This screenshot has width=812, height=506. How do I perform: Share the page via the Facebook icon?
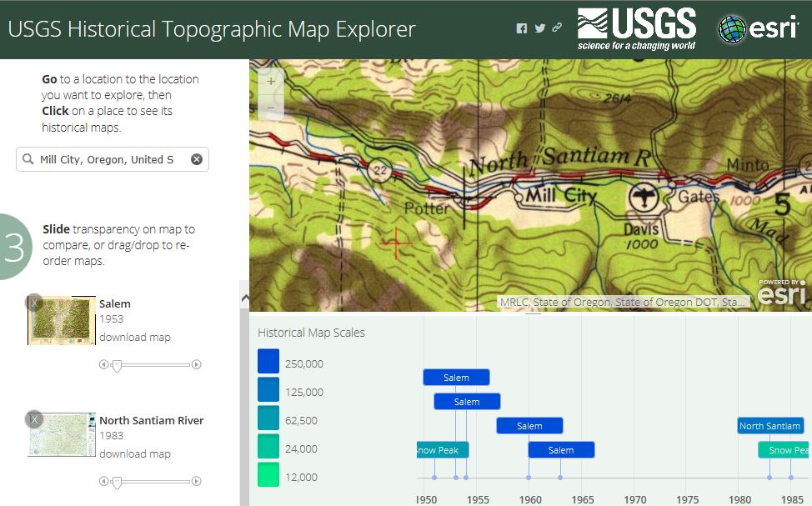(521, 28)
